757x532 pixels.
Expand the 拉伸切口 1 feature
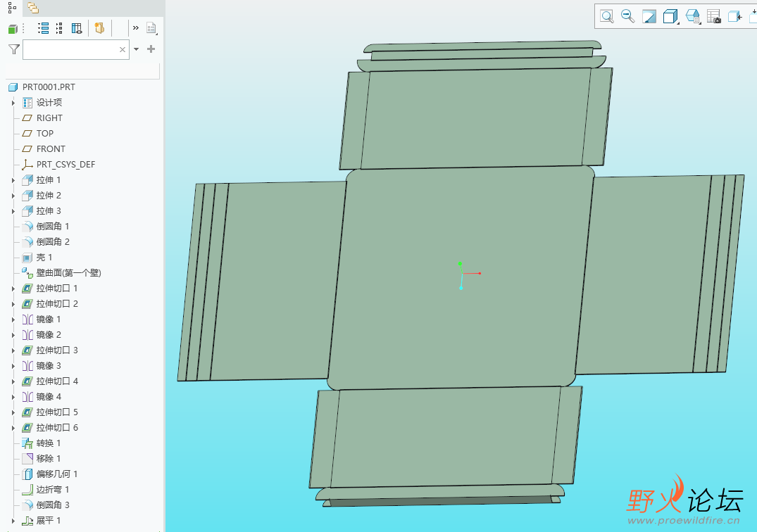[13, 289]
